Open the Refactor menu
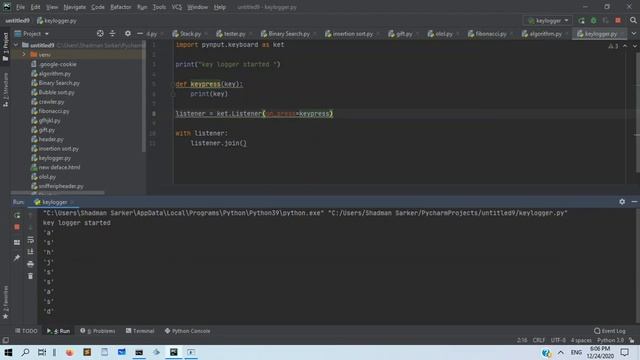Viewport: 640px width, 360px height. coord(121,7)
